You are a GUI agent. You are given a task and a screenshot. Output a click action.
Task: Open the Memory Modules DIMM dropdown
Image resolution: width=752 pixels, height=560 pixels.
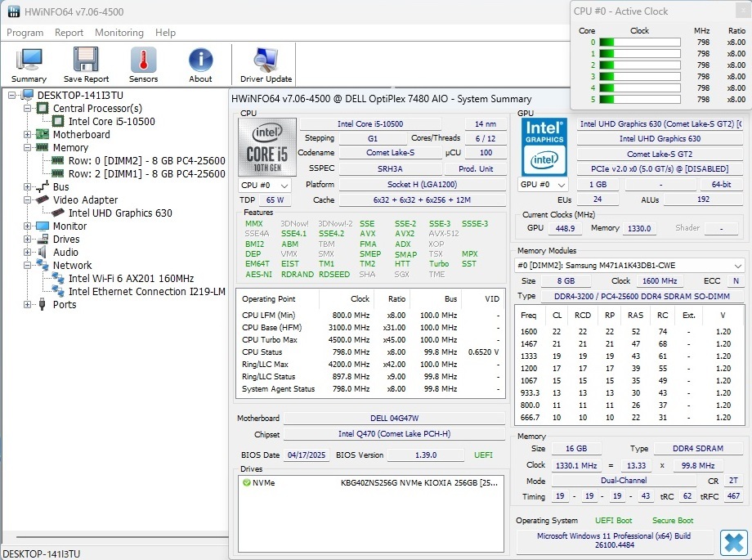(x=629, y=266)
